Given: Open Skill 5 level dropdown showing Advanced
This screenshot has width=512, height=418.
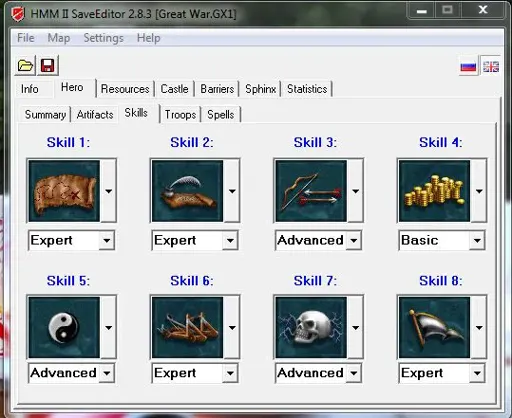Looking at the screenshot, I should 72,373.
